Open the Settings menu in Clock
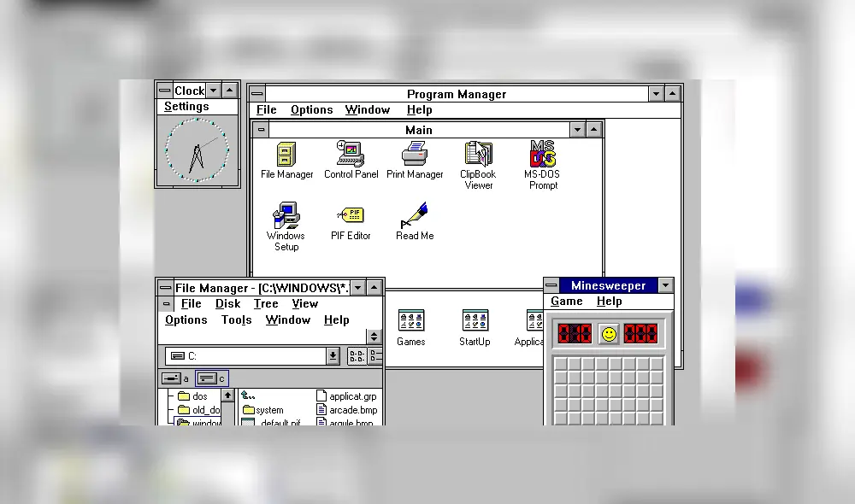 click(186, 107)
